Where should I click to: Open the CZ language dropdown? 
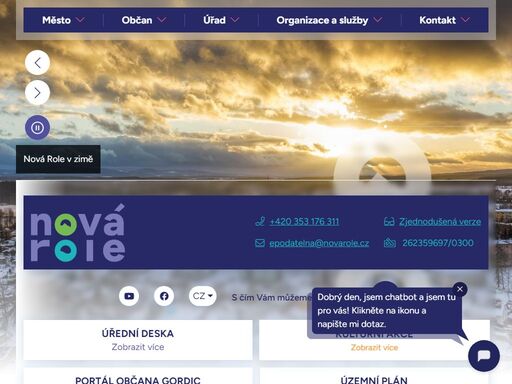tap(203, 296)
